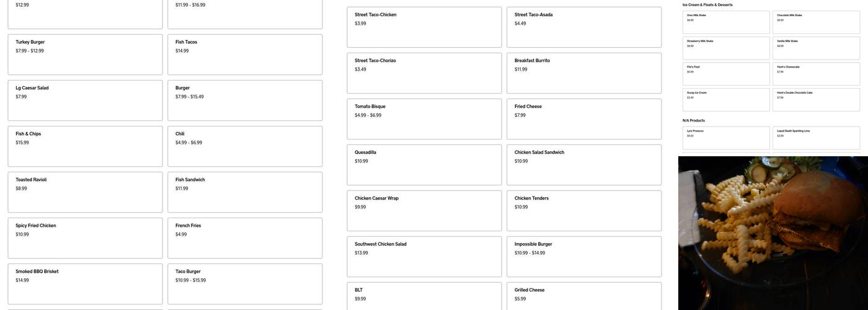
Task: Add the Spicy Fried Chicken item
Action: [85, 238]
